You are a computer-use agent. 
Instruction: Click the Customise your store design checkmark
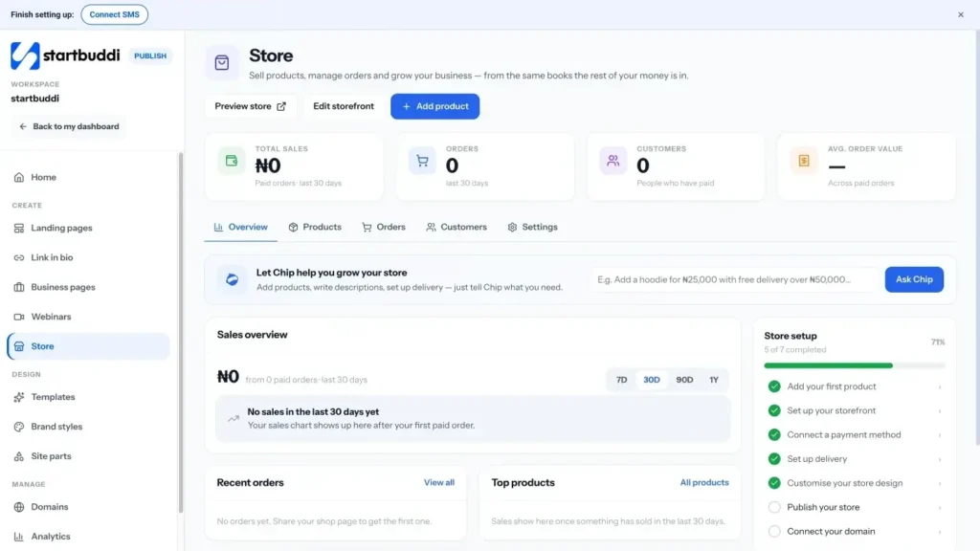(x=774, y=483)
